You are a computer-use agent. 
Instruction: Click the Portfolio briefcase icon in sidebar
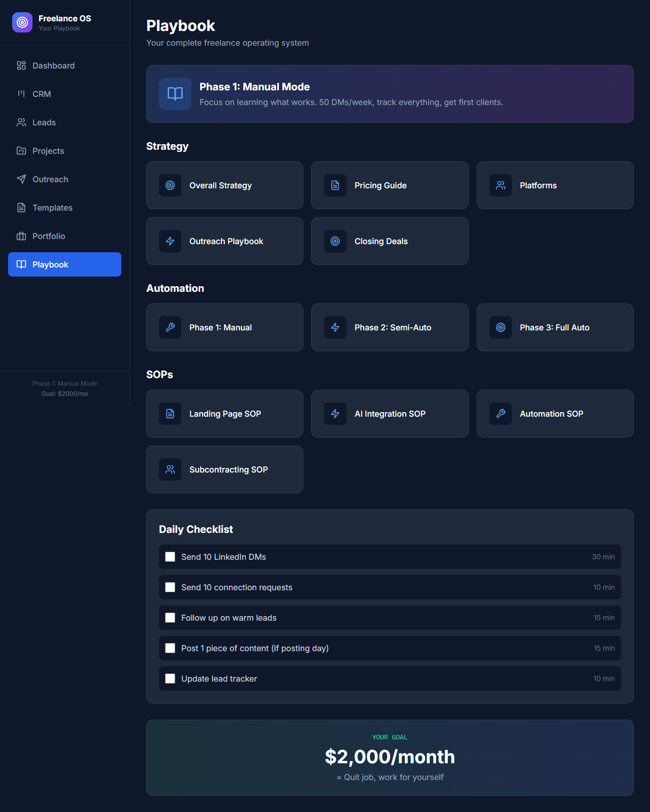click(21, 236)
